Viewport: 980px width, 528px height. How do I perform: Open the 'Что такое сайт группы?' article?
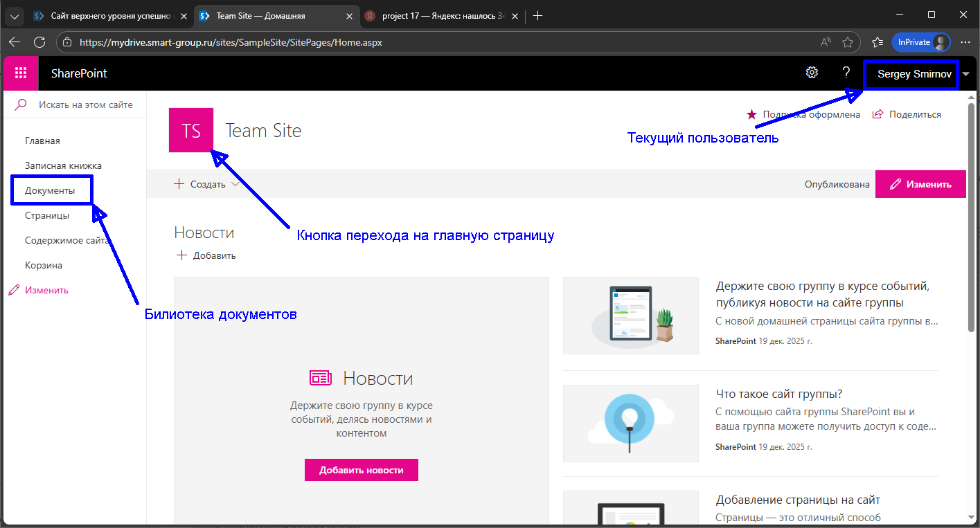click(x=778, y=394)
